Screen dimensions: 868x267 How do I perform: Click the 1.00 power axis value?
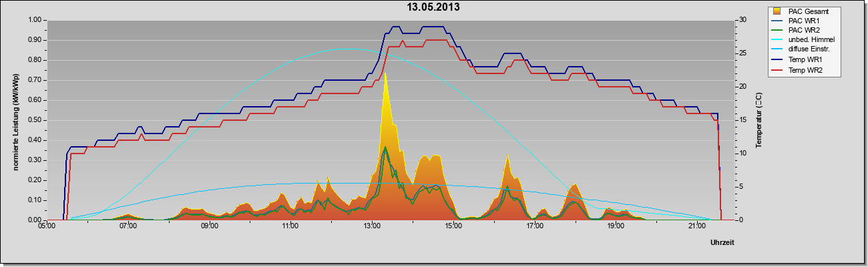click(35, 20)
